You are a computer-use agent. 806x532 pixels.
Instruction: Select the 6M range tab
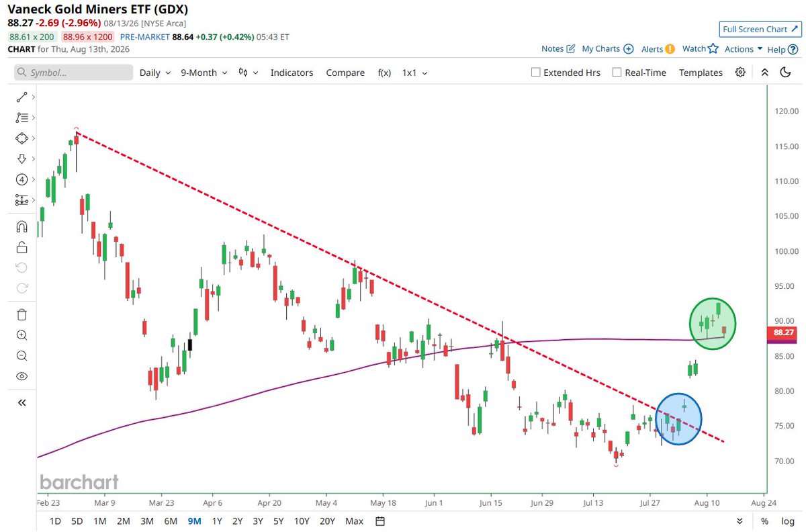click(171, 521)
